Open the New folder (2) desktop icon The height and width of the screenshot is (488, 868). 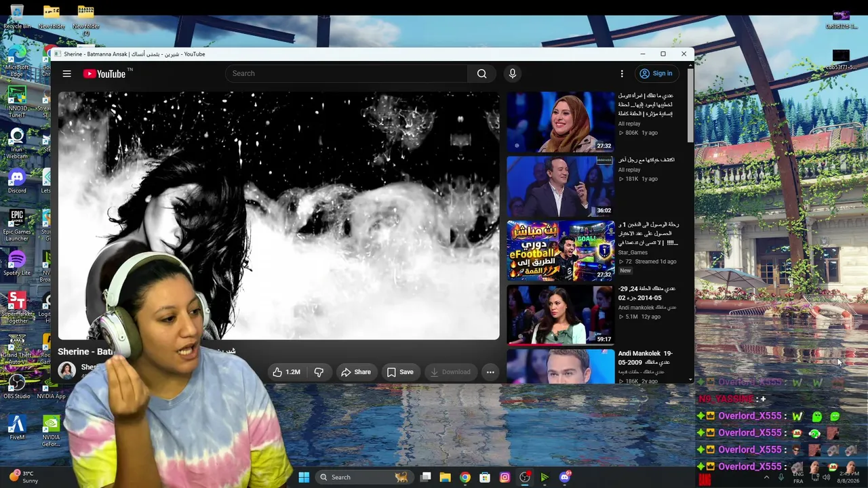tap(85, 20)
